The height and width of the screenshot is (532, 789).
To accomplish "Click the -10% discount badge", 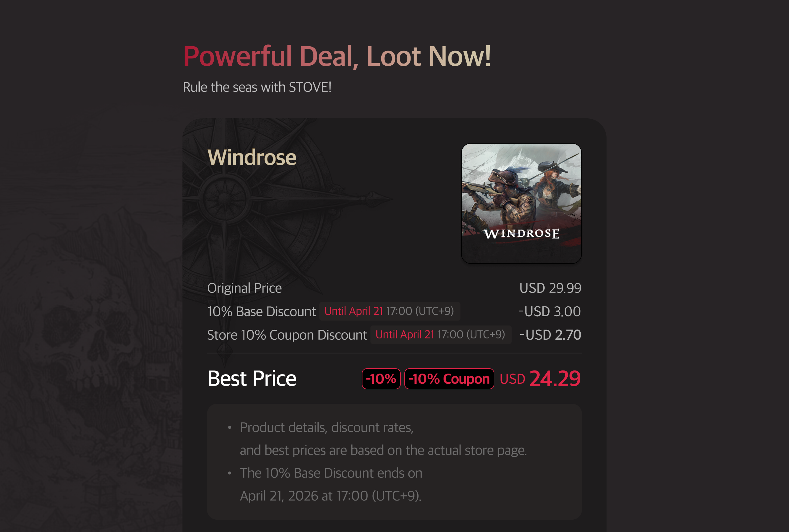I will (381, 379).
